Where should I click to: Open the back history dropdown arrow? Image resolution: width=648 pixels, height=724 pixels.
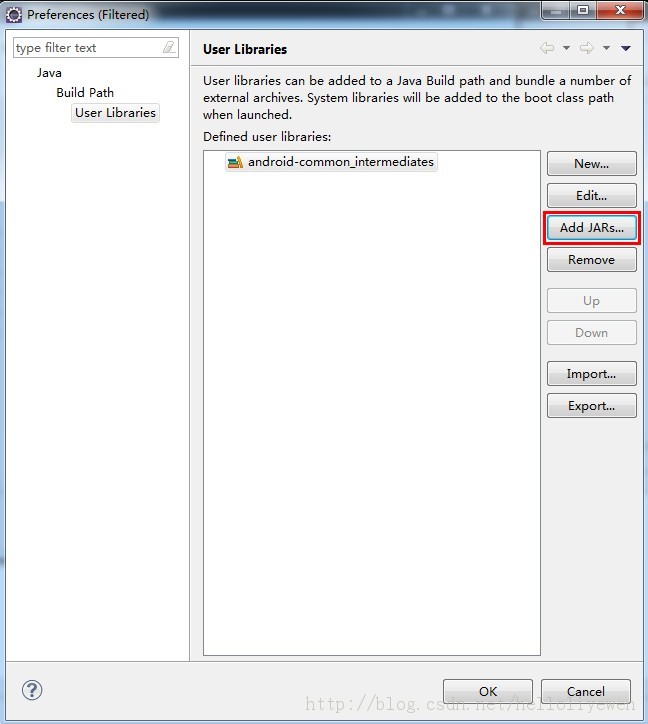(566, 48)
